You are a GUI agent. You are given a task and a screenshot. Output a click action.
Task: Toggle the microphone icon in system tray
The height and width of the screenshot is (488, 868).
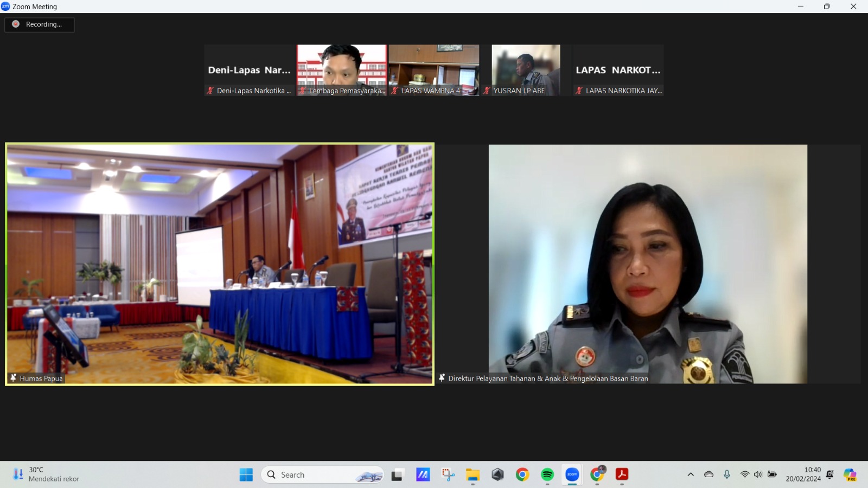coord(727,474)
